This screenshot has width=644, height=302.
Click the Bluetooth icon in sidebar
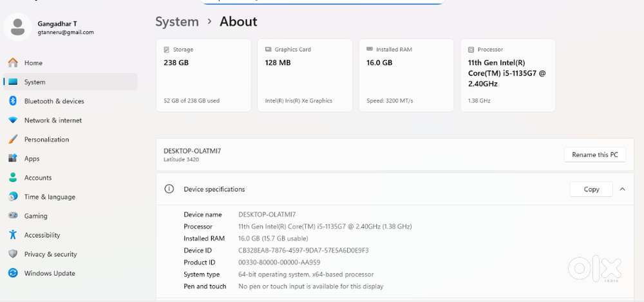click(13, 100)
